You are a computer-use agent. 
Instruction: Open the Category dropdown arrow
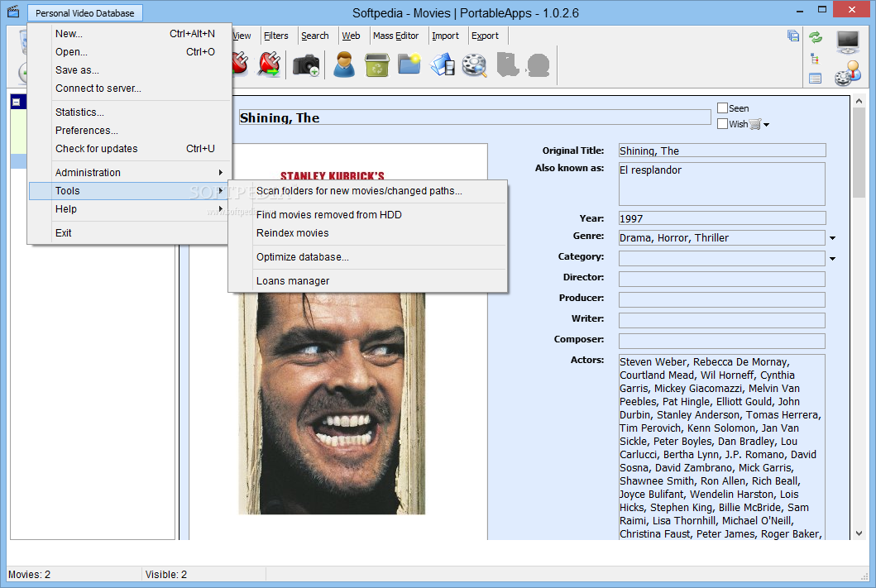pyautogui.click(x=832, y=259)
